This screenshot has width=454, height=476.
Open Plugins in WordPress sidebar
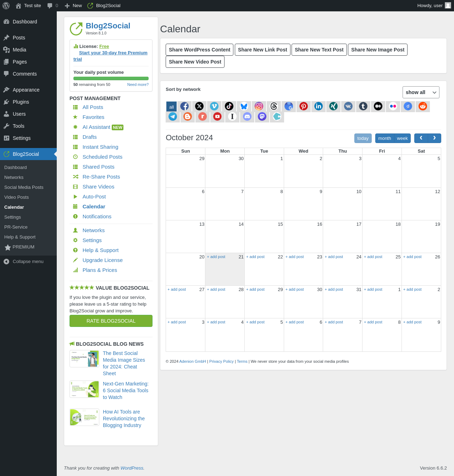[28, 102]
